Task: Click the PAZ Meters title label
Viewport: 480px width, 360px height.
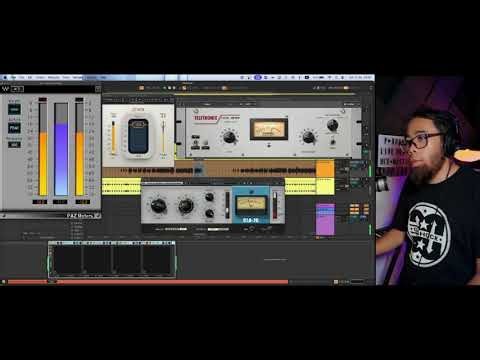Action: click(80, 216)
